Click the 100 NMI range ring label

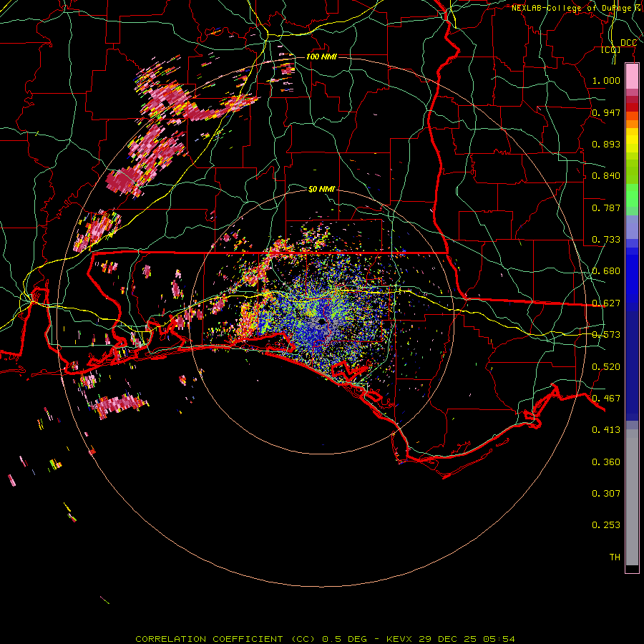click(x=321, y=57)
